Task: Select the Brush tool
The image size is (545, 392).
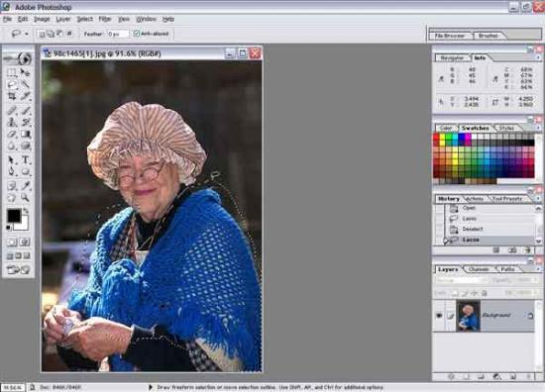Action: coord(25,111)
